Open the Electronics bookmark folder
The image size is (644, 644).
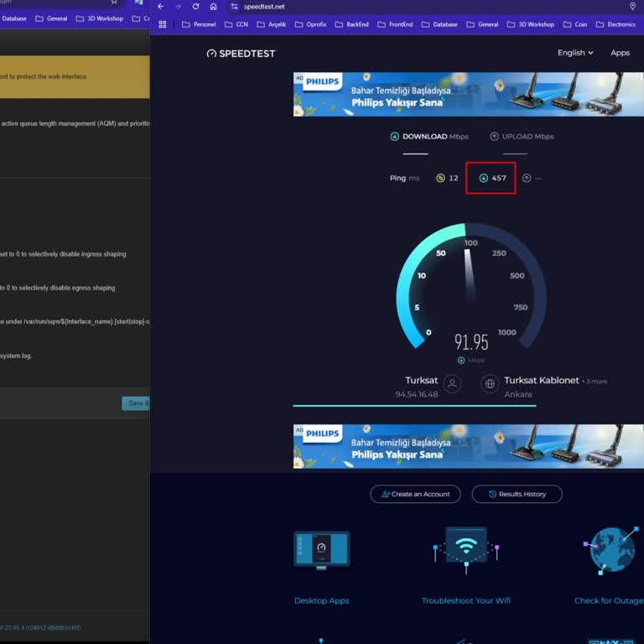tap(615, 24)
